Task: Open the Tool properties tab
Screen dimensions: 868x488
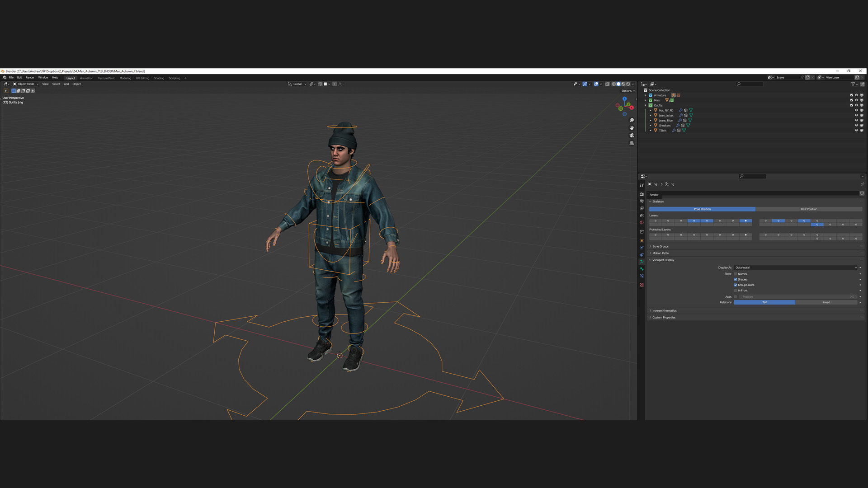Action: coord(642,185)
